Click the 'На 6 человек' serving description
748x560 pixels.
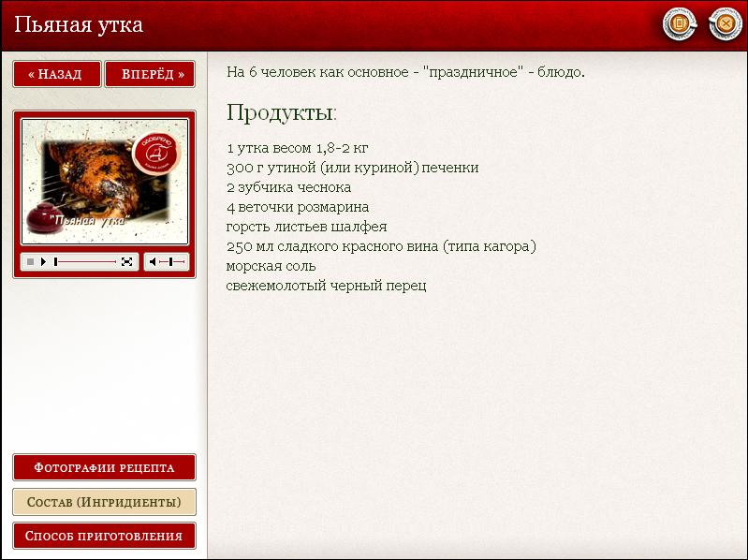point(405,72)
